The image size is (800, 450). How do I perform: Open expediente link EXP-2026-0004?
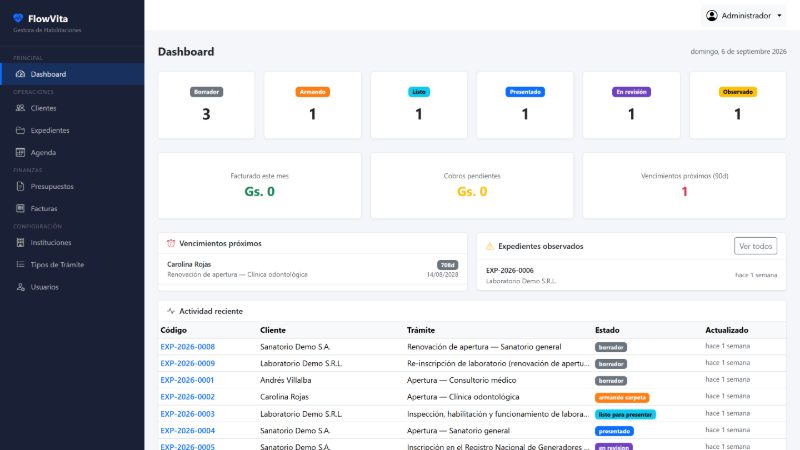(x=187, y=431)
